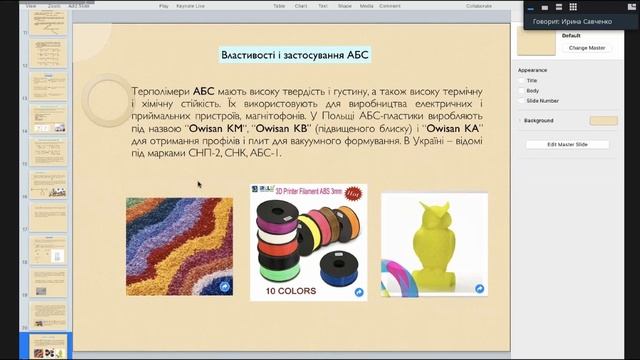
Task: Select slide 11 thumbnail in navigator
Action: (48, 22)
